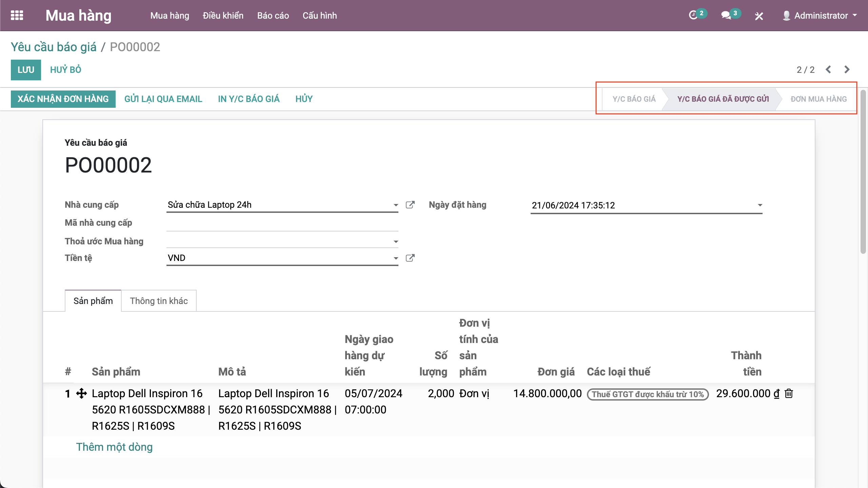Open the apps grid menu icon
Image resolution: width=868 pixels, height=488 pixels.
17,16
